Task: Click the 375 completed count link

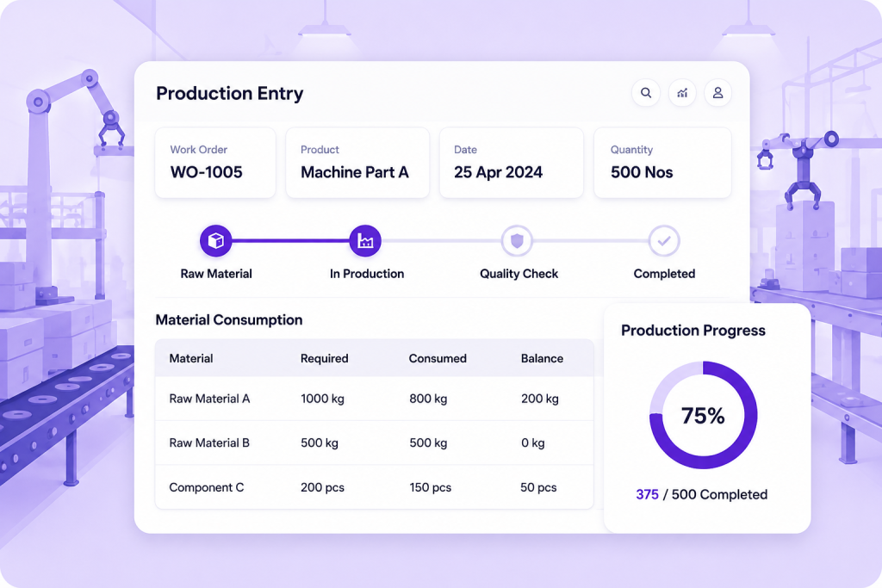Action: tap(647, 495)
